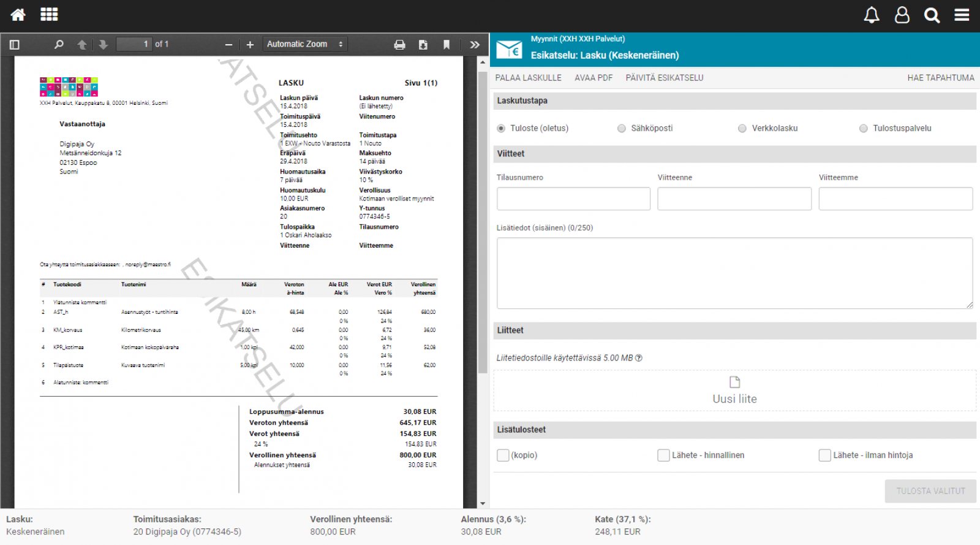Open the hamburger main menu
The height and width of the screenshot is (545, 980).
[962, 15]
